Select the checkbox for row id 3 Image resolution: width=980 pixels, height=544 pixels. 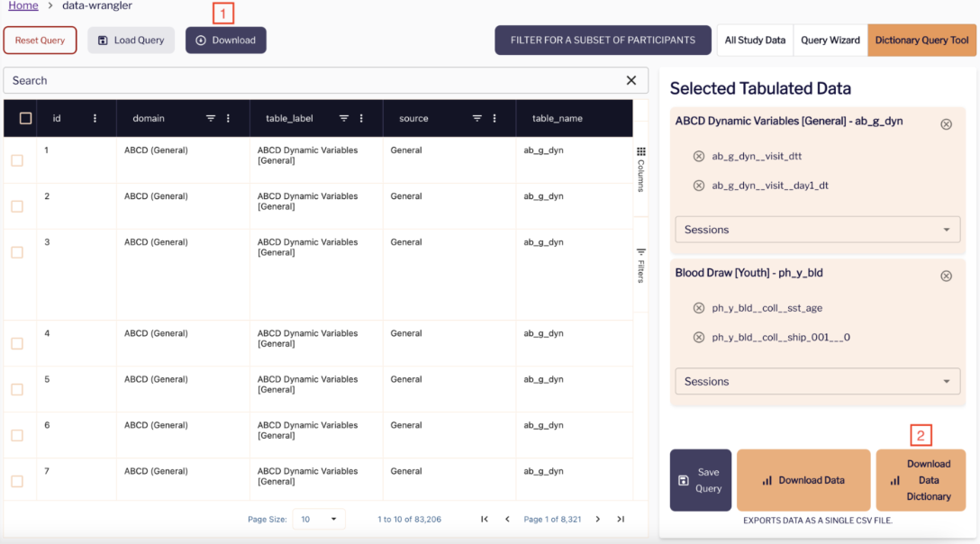click(x=17, y=252)
